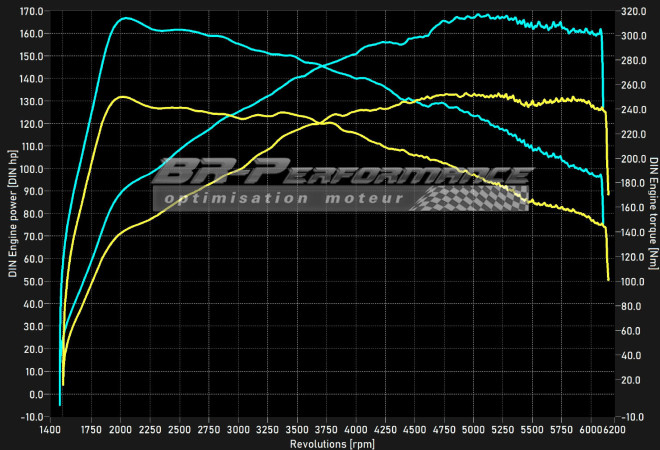Select the 'DIN Engine torque [Nm]' axis title
Viewport: 660px width, 450px height.
pos(652,214)
